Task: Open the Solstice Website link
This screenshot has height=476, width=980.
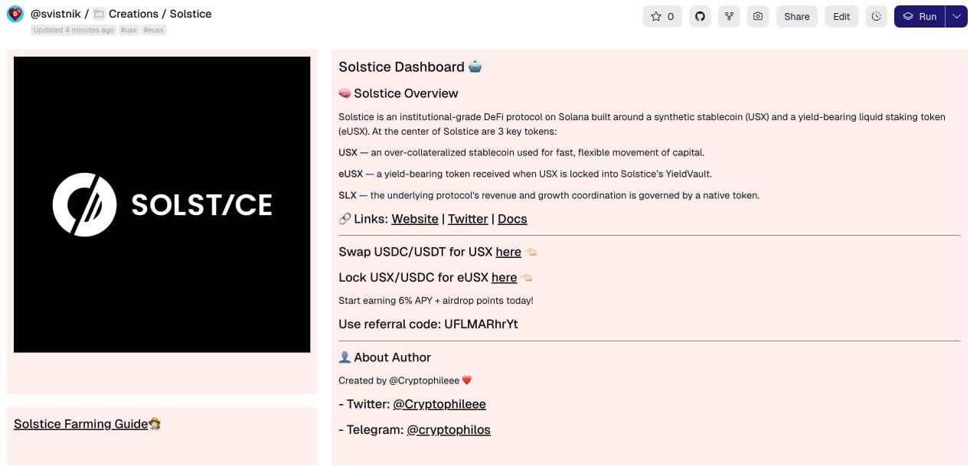Action: pyautogui.click(x=414, y=219)
